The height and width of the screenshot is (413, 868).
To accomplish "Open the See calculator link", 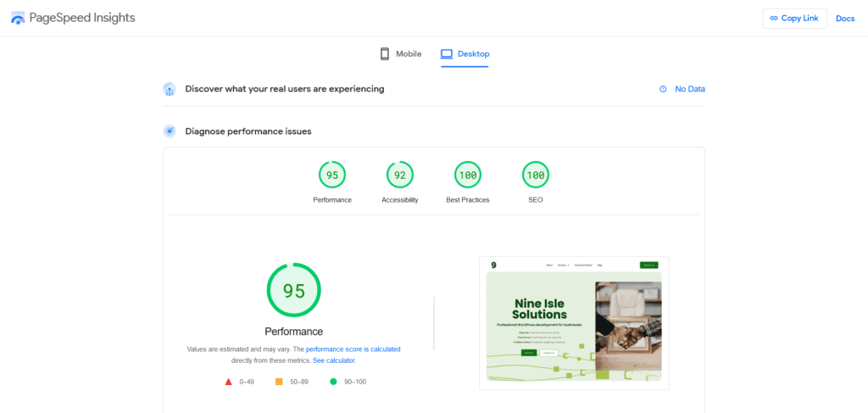I will click(334, 360).
